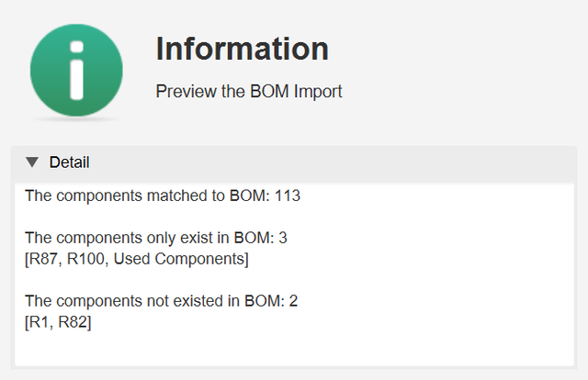Image resolution: width=588 pixels, height=380 pixels.
Task: Click the only-exist count number 3
Action: coord(283,238)
